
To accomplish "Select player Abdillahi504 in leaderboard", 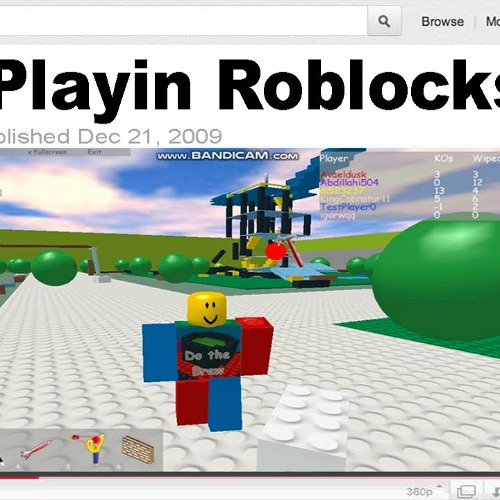I will (x=349, y=182).
